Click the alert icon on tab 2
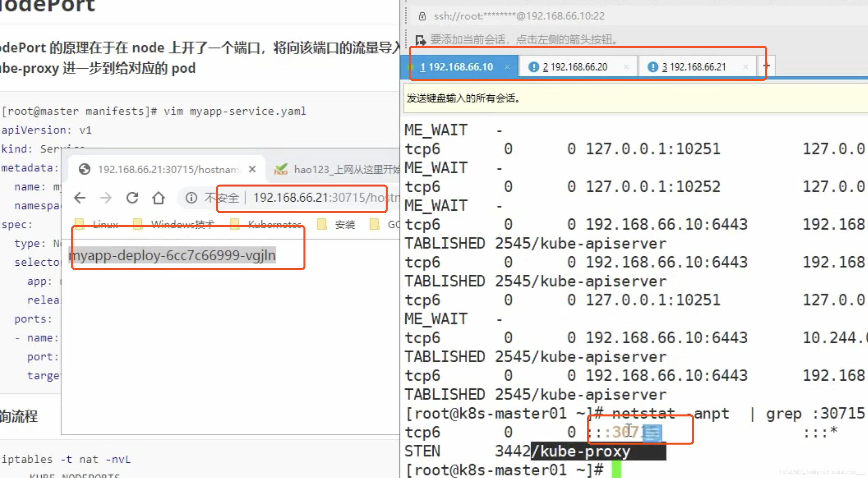 (533, 67)
